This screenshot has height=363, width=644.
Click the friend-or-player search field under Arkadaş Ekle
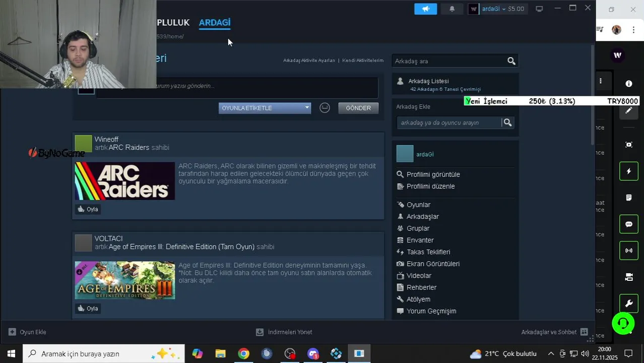(449, 123)
